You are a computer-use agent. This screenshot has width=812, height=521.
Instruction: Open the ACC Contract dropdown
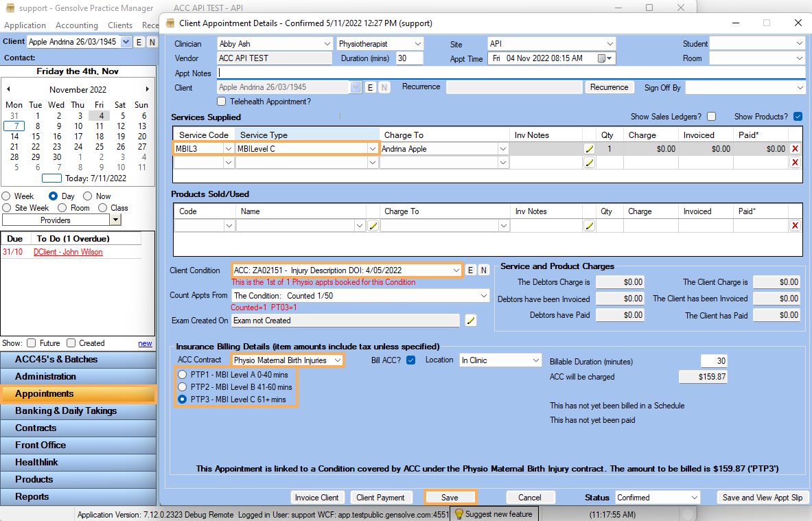click(x=337, y=360)
